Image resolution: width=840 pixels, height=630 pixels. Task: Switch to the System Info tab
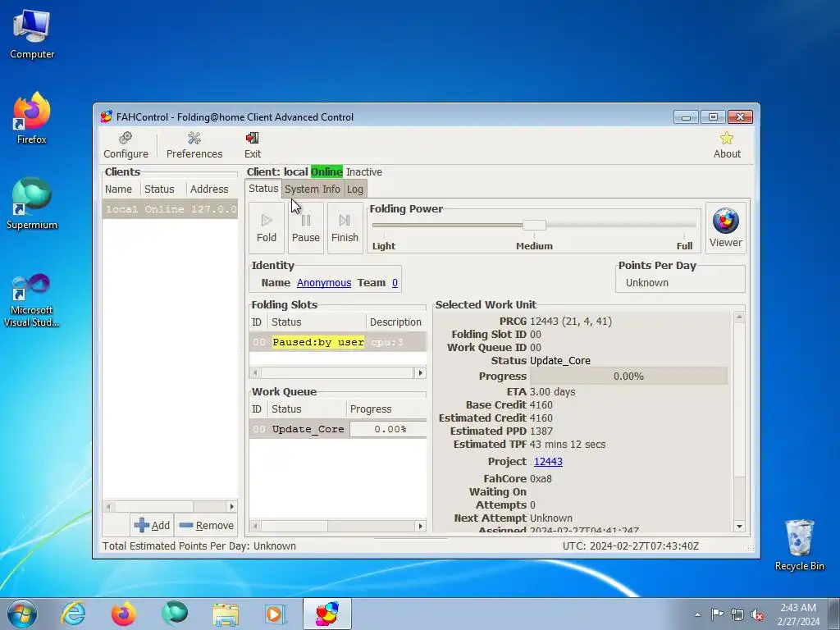(x=313, y=189)
